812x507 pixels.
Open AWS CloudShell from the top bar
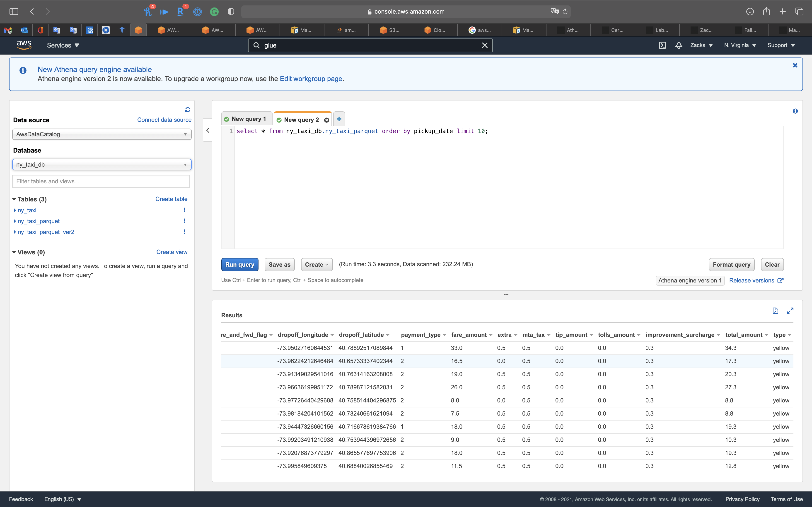click(662, 45)
